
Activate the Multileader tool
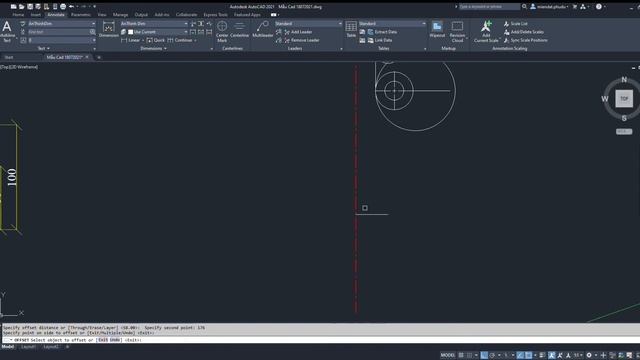point(262,30)
